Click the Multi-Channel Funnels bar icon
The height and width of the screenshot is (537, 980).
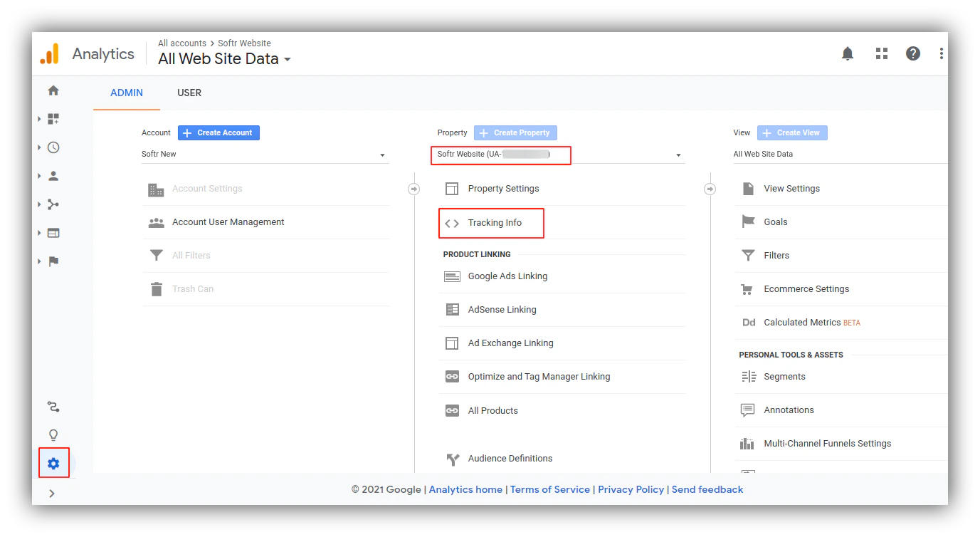747,444
